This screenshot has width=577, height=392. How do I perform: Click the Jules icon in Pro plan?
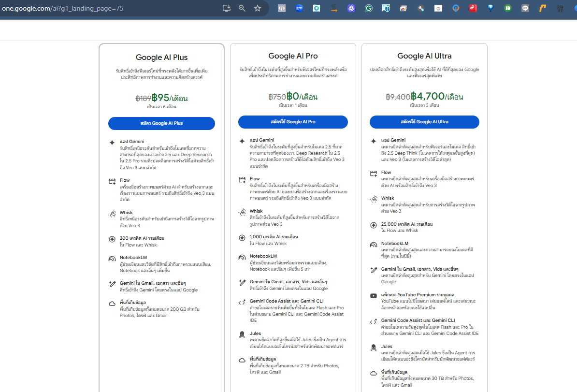(x=242, y=334)
